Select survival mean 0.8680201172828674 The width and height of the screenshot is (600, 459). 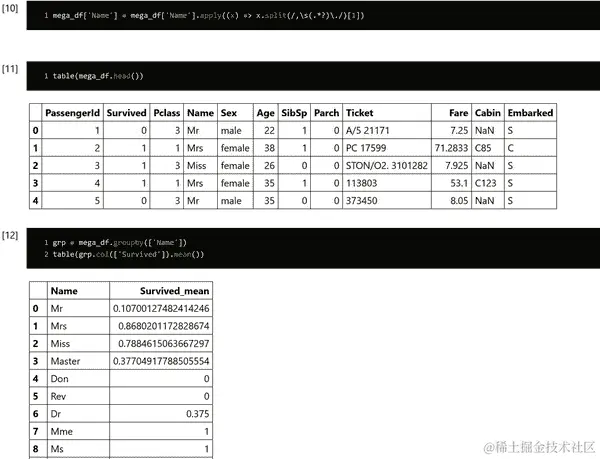[x=164, y=326]
